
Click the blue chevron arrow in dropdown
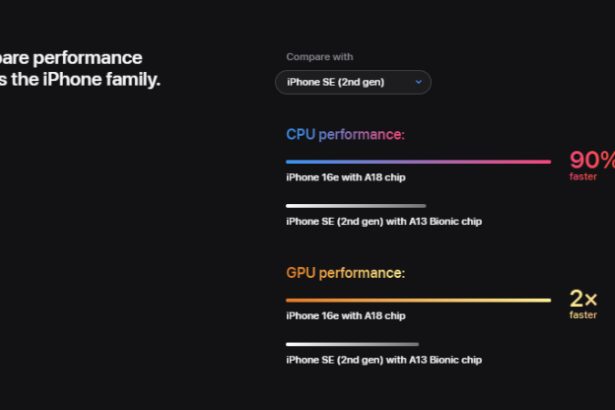[418, 82]
